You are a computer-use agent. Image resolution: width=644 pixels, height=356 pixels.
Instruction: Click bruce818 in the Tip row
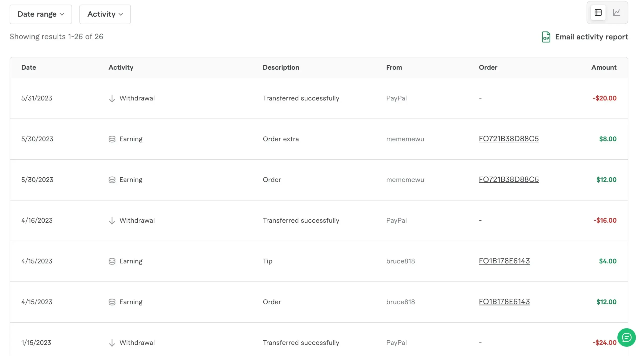click(400, 261)
